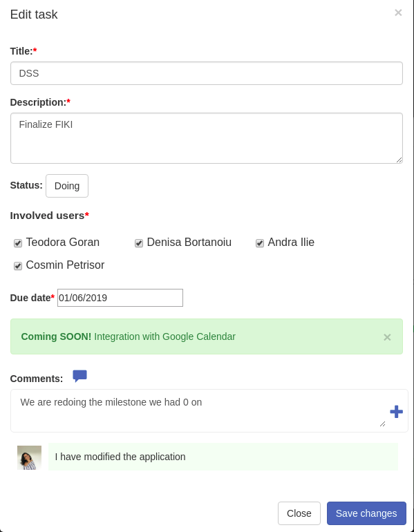This screenshot has height=532, width=414.
Task: Click the Coming SOON Google Calendar text
Action: [129, 336]
